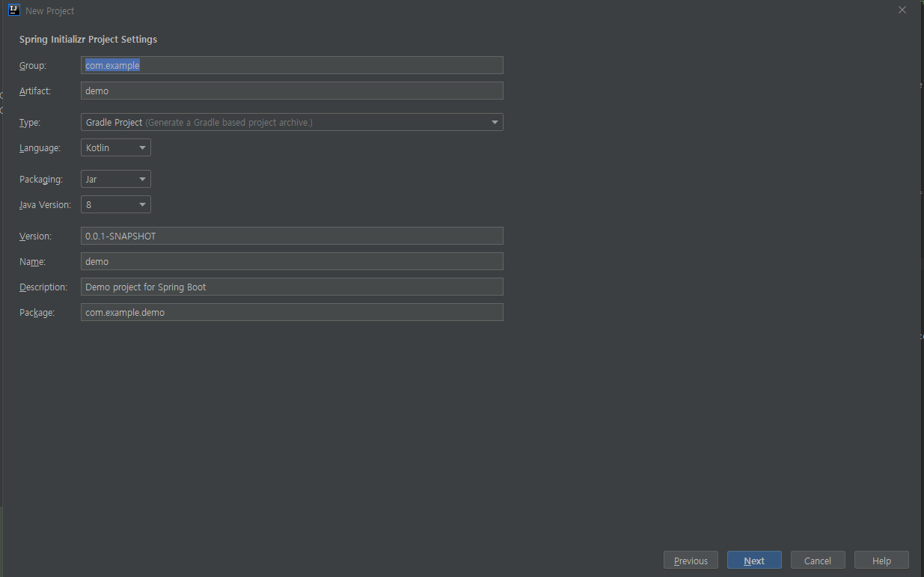924x577 pixels.
Task: Click the IntelliJ IDEA icon in the title bar
Action: pos(13,10)
